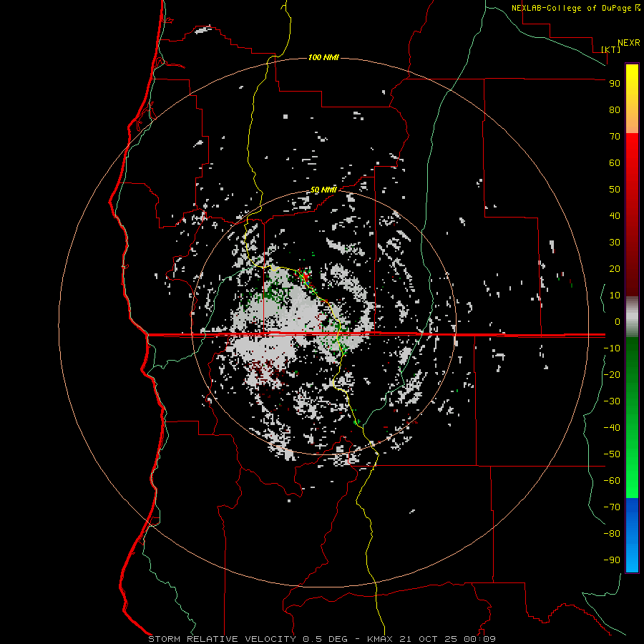Screen dimensions: 644x644
Task: Click the bright red segment of the color bar
Action: coord(632,215)
